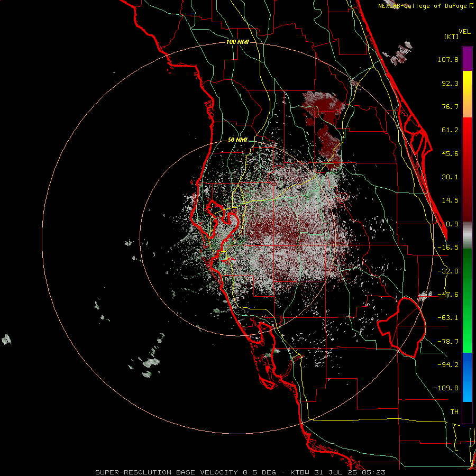Click the 76.7 value on the velocity scale
Screen dimensions: 476x476
click(450, 106)
